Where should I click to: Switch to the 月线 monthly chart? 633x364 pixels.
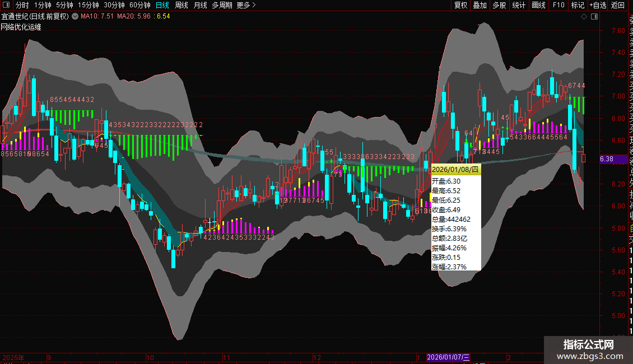point(200,5)
